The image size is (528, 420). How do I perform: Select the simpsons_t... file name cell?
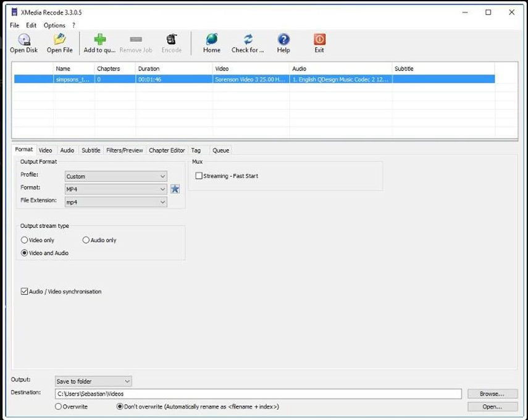[x=73, y=80]
